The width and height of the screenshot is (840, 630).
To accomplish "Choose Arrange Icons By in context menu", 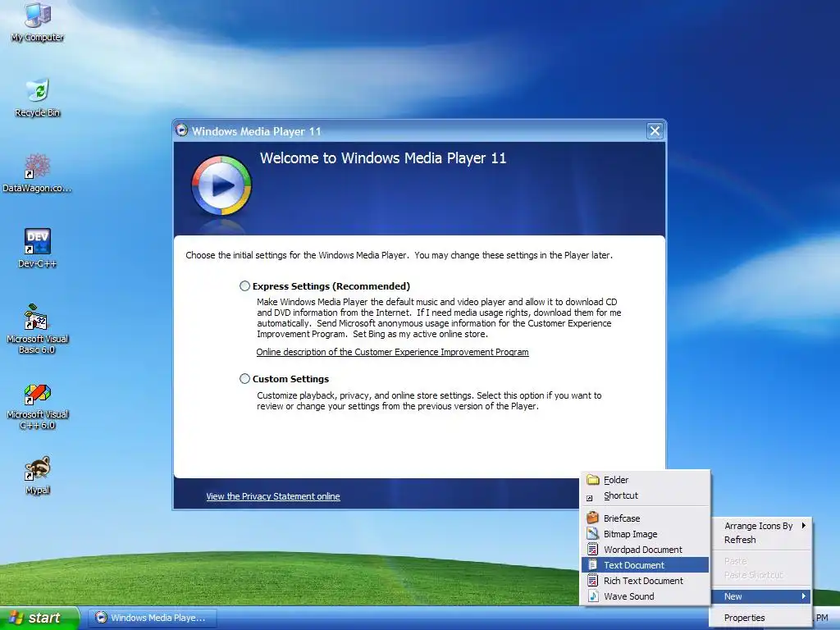I will (x=762, y=526).
